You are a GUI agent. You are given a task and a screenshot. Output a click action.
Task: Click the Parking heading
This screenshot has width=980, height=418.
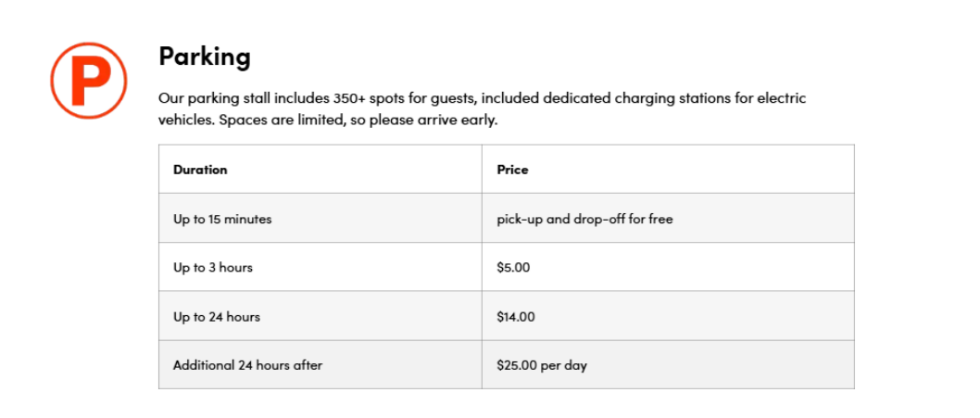tap(205, 57)
